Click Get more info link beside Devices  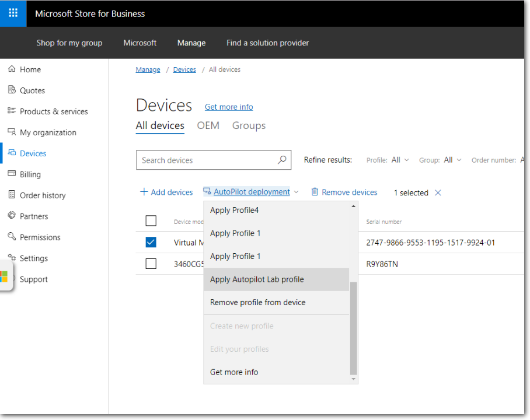click(229, 107)
